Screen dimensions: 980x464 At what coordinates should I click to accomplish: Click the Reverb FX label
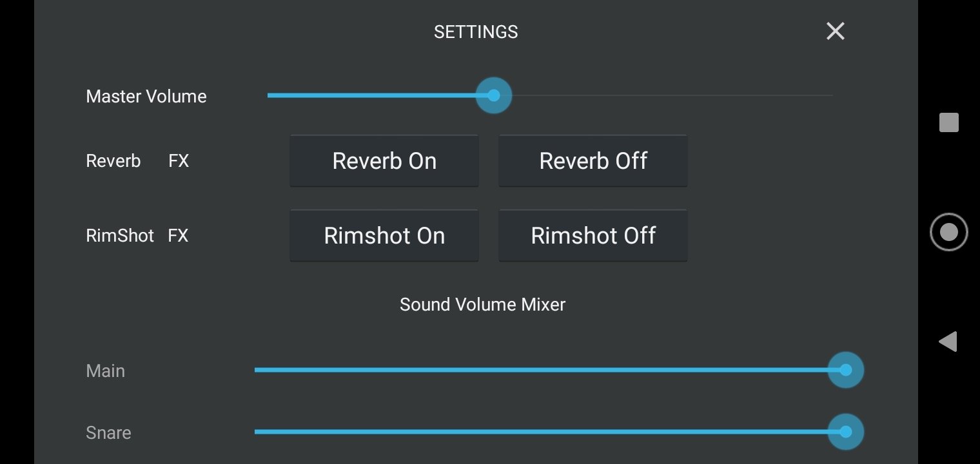[137, 160]
